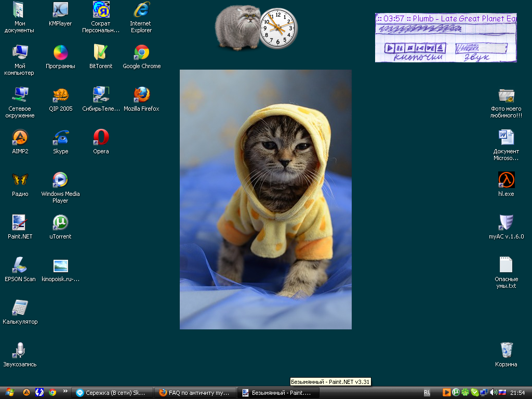The height and width of the screenshot is (399, 532).
Task: Click the Windows Start button
Action: tap(10, 393)
